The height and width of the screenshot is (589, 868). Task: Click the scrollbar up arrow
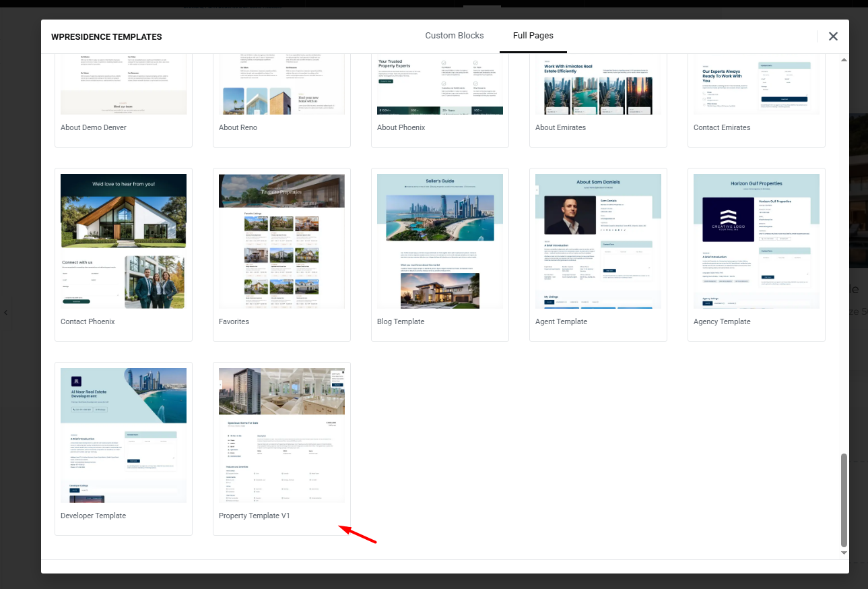(x=844, y=60)
